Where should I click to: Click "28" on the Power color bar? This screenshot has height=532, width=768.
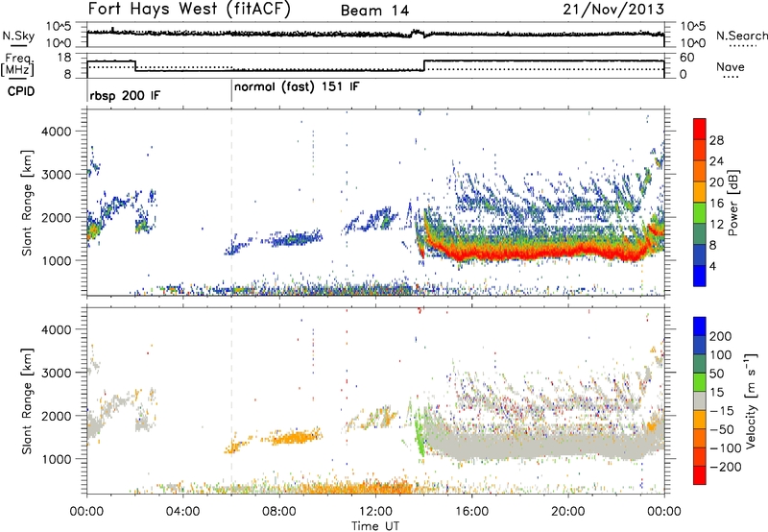[716, 140]
